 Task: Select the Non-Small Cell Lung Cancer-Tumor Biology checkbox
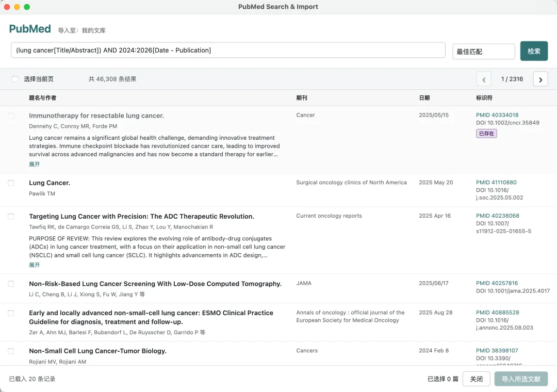pos(11,351)
